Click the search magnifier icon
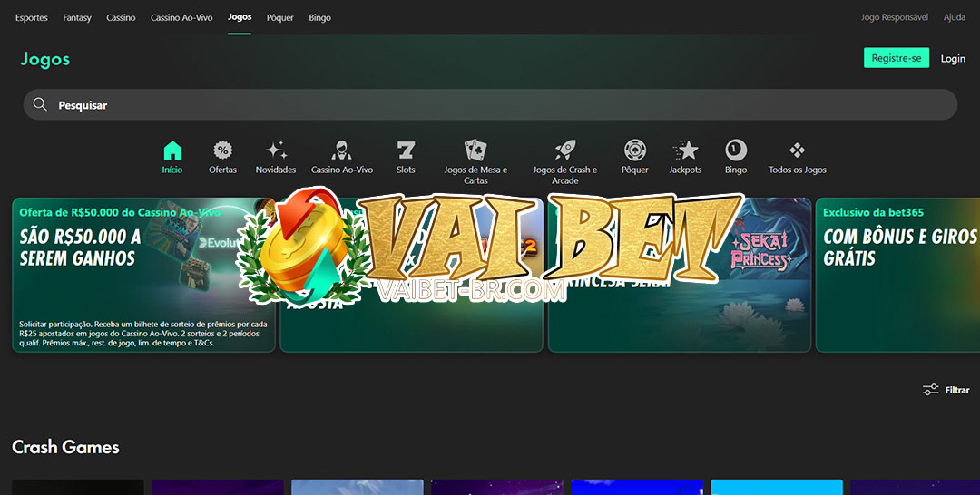 coord(40,104)
